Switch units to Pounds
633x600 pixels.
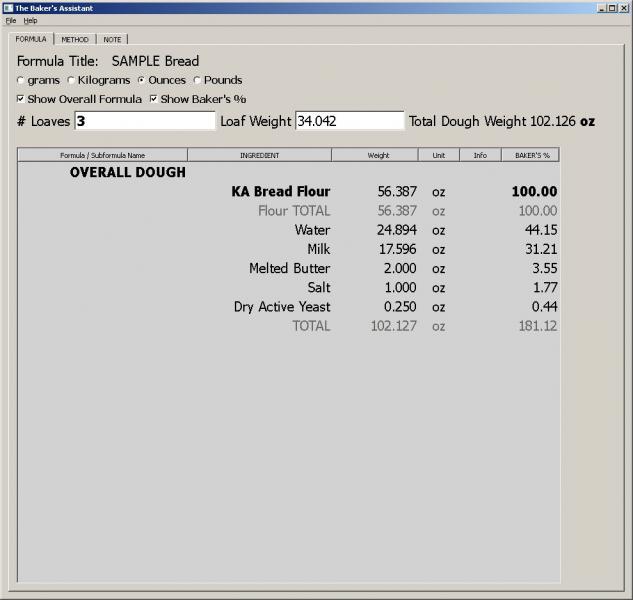[x=197, y=80]
